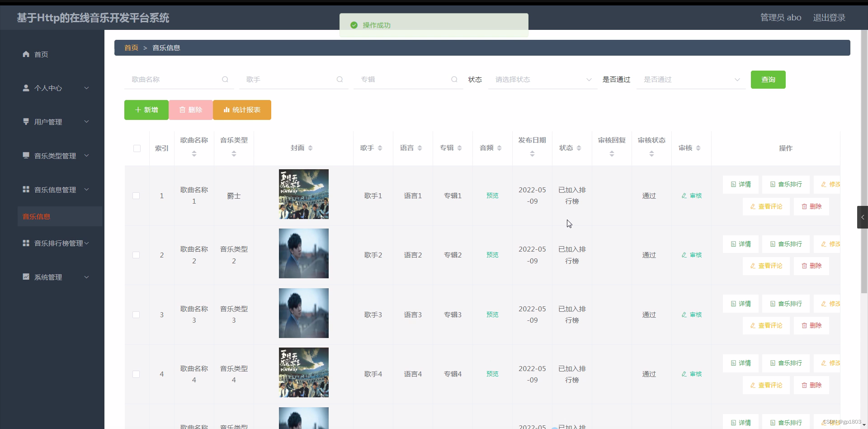
Task: Expand 系统管理 menu chevron
Action: [x=86, y=277]
